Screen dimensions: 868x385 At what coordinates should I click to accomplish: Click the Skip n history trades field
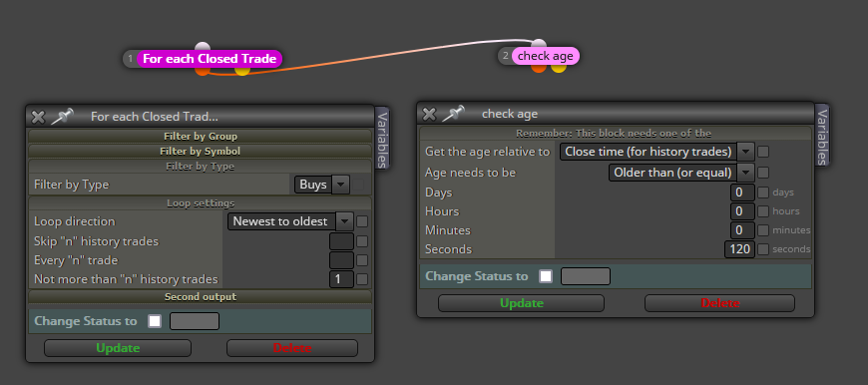click(x=341, y=241)
